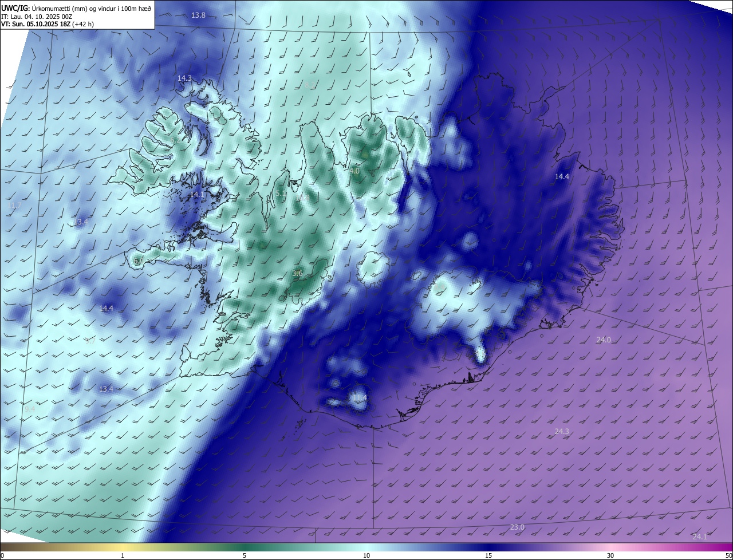Click the colour scale tick label 15
The height and width of the screenshot is (560, 733).
pyautogui.click(x=488, y=555)
